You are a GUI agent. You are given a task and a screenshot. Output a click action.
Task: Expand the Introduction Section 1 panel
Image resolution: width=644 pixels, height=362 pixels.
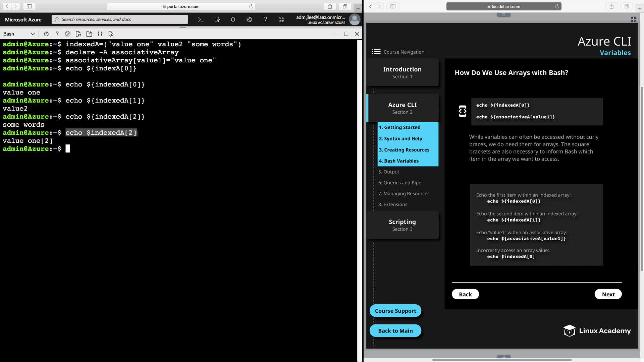(402, 72)
